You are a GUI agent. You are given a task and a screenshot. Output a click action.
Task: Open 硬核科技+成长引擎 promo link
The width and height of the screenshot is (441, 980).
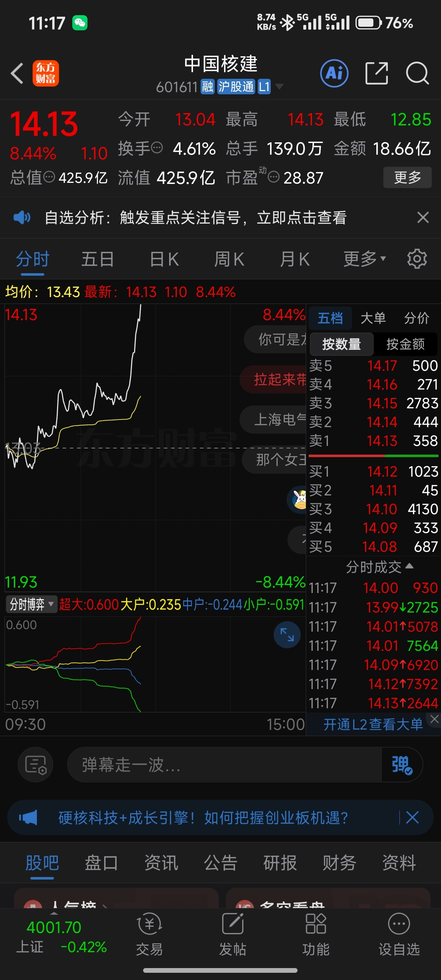[203, 817]
